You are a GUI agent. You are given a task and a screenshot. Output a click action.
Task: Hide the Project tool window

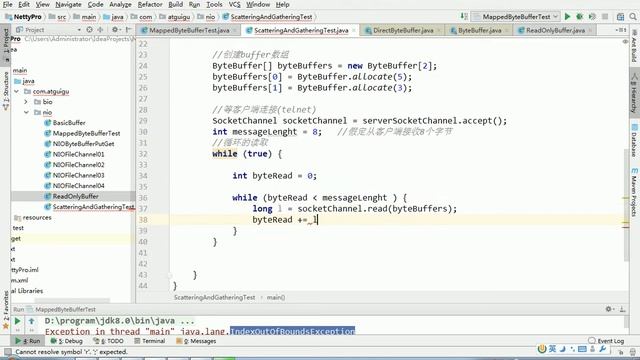point(128,30)
